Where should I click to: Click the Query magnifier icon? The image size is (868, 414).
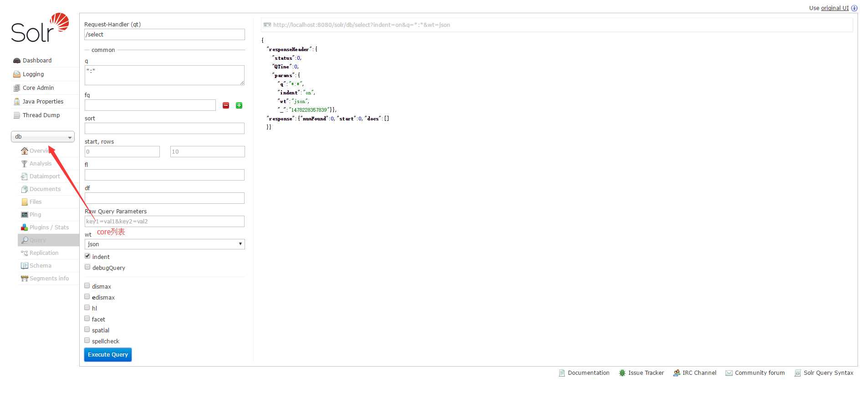tap(25, 240)
